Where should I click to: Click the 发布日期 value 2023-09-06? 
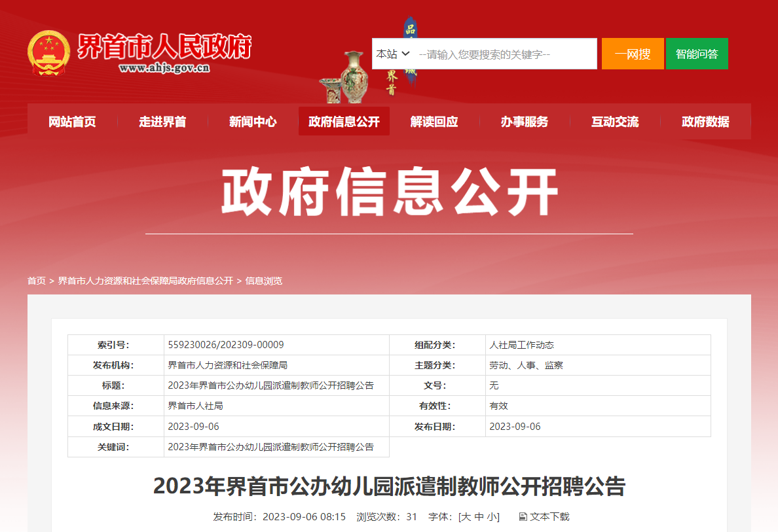(x=515, y=427)
